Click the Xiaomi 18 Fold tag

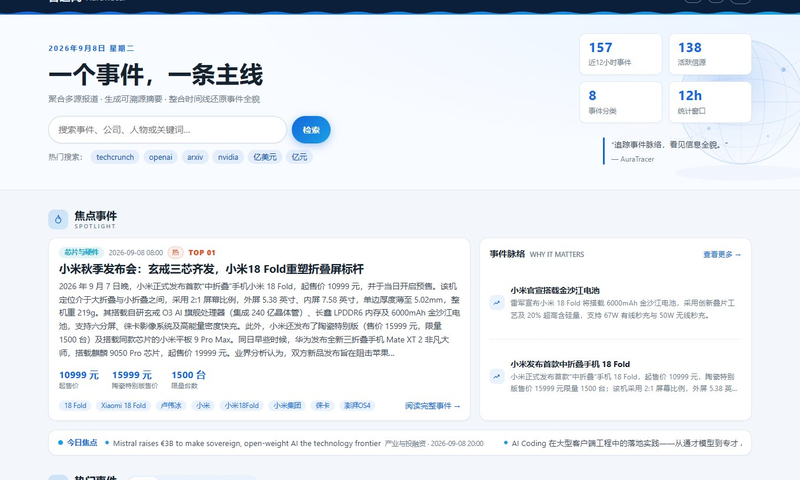coord(123,406)
